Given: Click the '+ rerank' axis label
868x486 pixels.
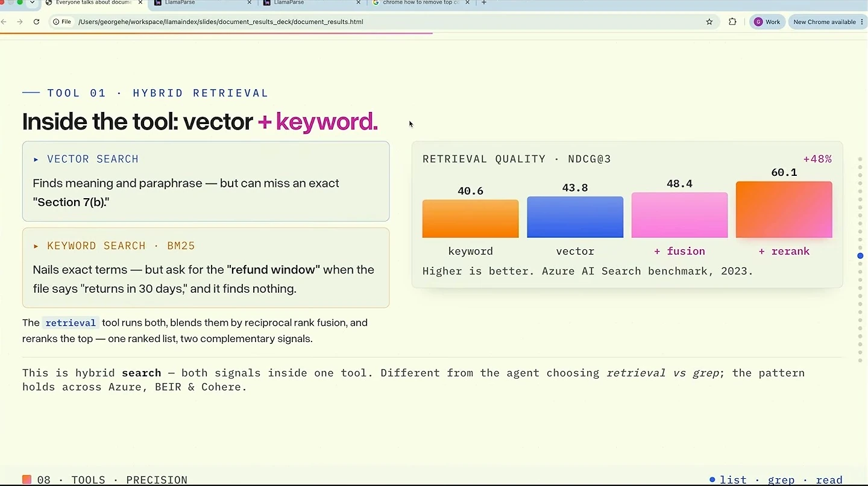Looking at the screenshot, I should [x=784, y=251].
